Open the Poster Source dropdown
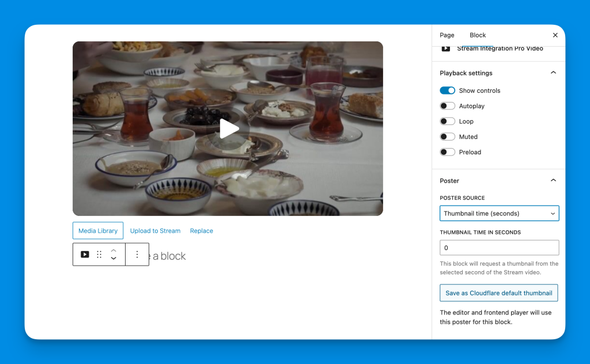This screenshot has width=590, height=364. (499, 214)
